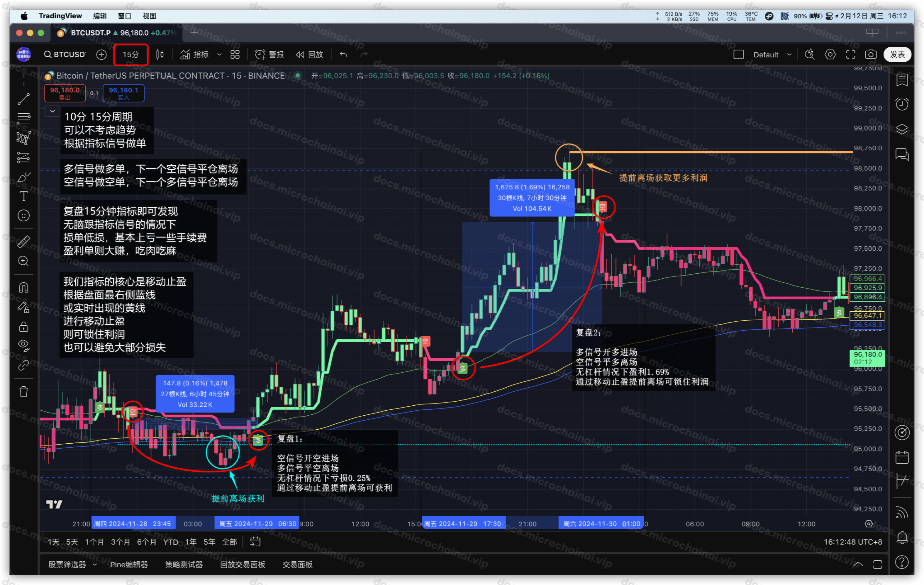
Task: Open the help center question icon
Action: point(902,562)
